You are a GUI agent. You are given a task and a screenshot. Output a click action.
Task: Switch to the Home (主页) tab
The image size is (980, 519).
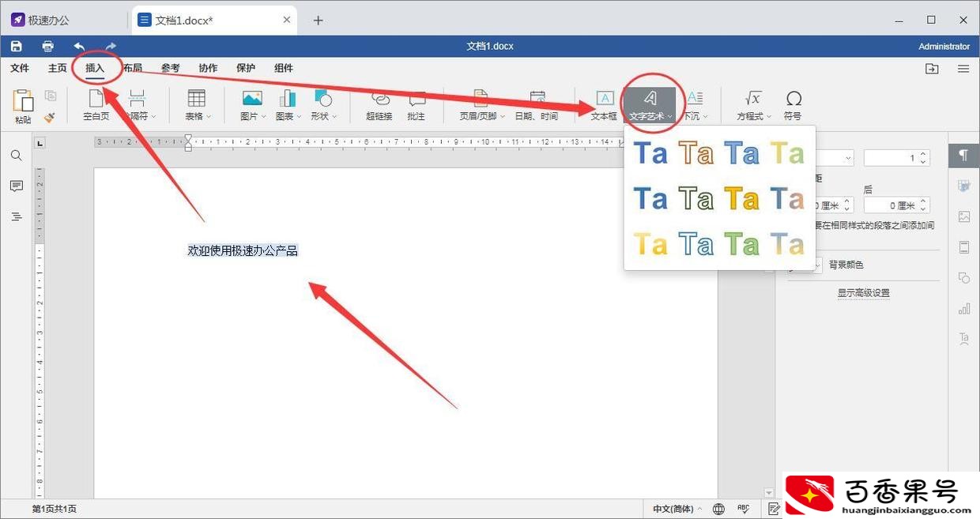(58, 68)
